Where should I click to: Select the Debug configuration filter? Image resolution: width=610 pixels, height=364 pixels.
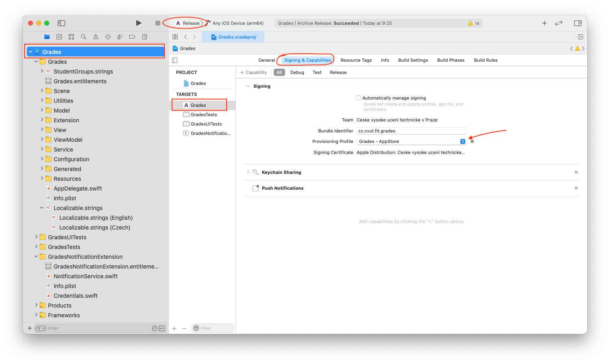[297, 72]
